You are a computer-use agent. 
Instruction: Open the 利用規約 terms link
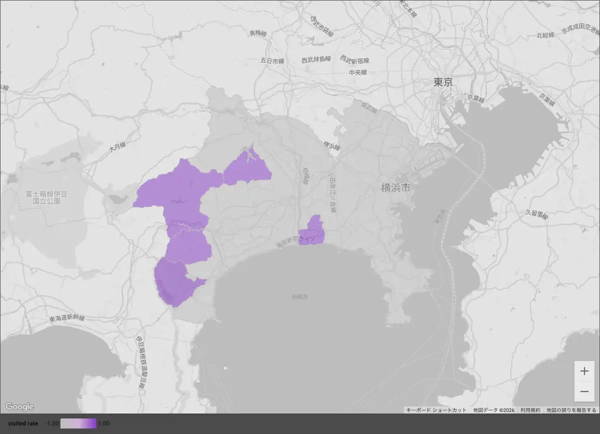point(530,410)
